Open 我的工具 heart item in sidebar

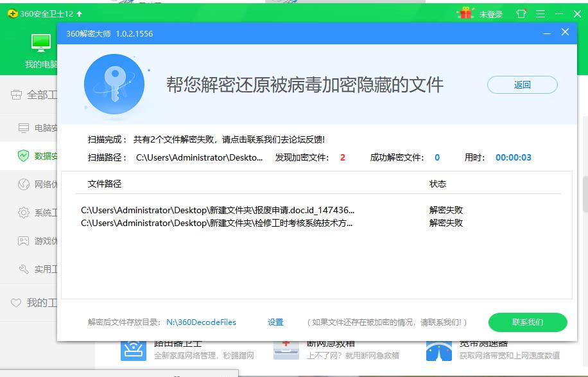[x=28, y=302]
